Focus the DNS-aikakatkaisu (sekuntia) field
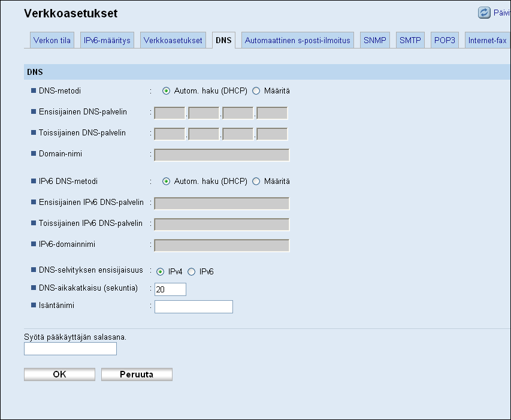 tap(171, 289)
